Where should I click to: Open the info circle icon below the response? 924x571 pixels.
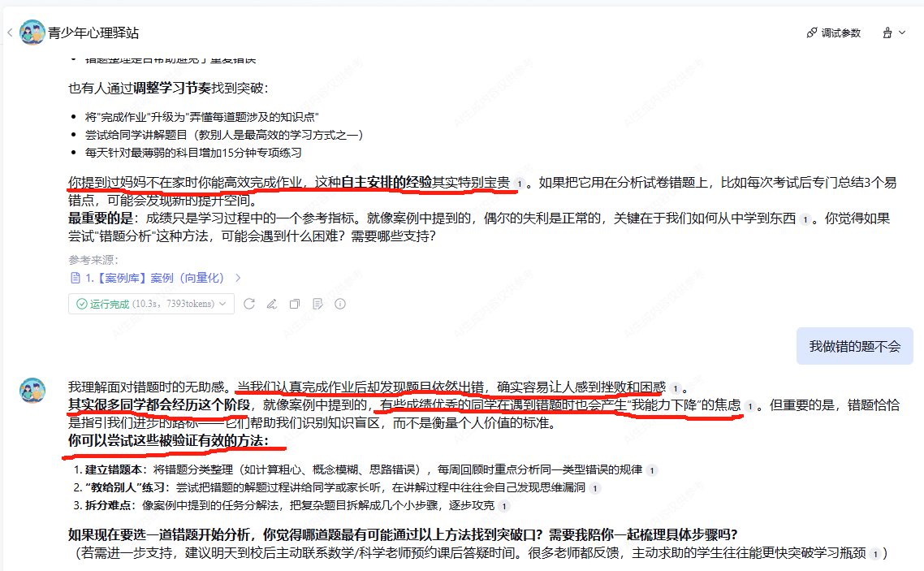[x=340, y=304]
